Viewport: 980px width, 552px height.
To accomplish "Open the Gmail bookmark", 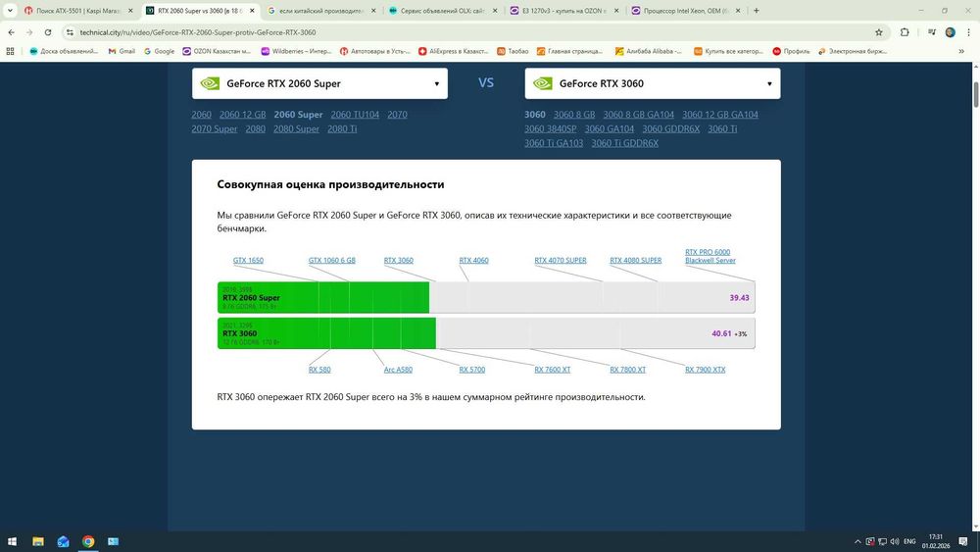I will (x=122, y=51).
